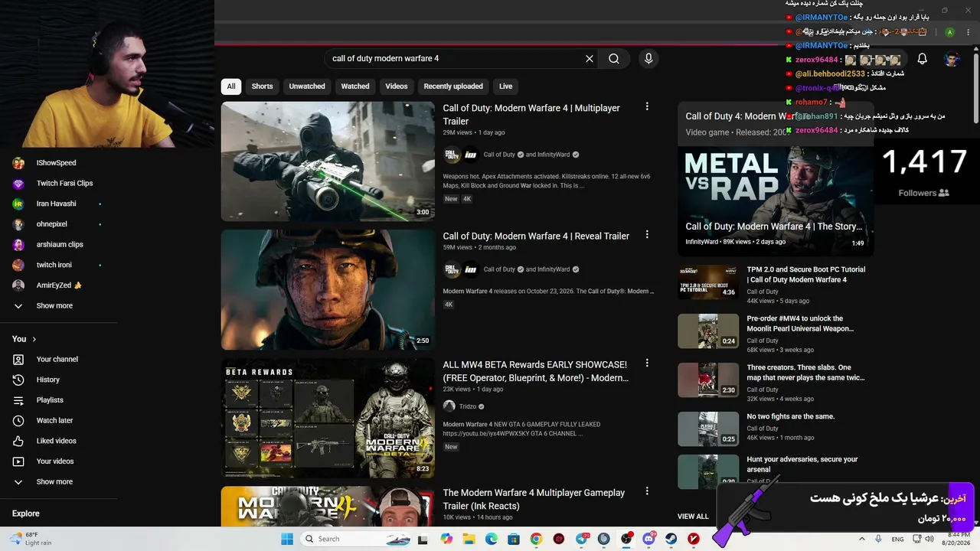This screenshot has width=980, height=551.
Task: Select the All filter chip
Action: point(231,86)
